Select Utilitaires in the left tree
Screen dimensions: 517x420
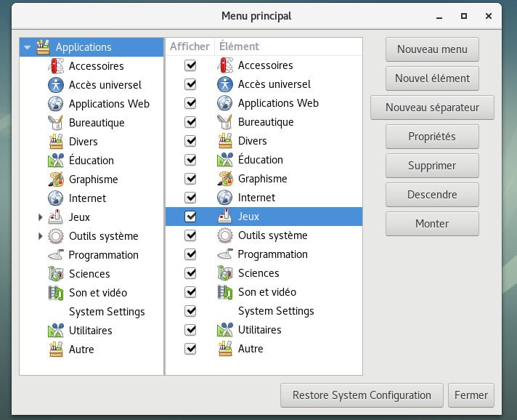[x=90, y=331]
